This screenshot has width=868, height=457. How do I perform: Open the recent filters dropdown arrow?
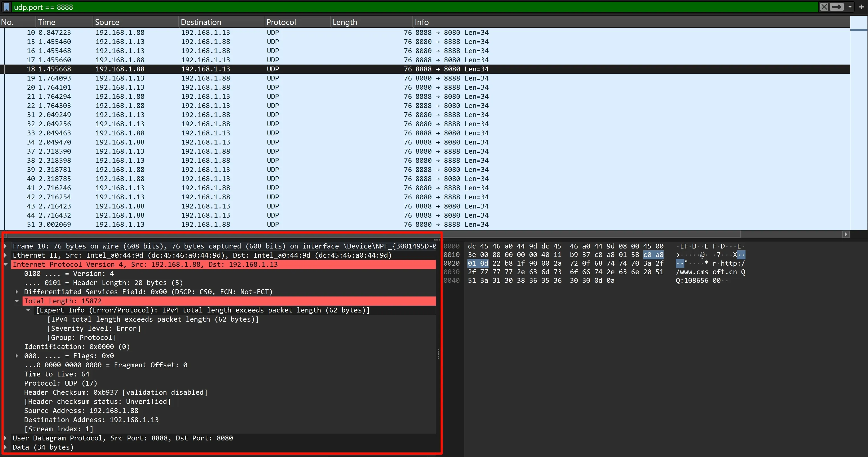(x=850, y=7)
